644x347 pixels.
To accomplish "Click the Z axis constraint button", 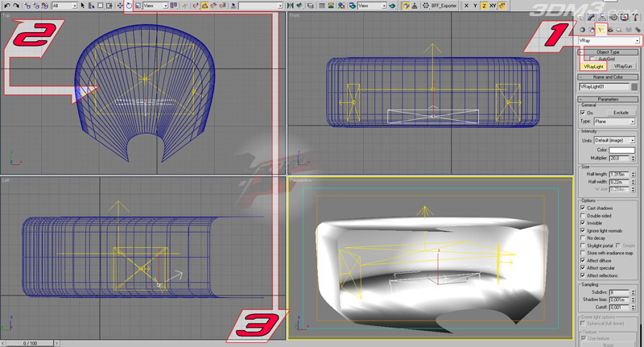I will 484,6.
